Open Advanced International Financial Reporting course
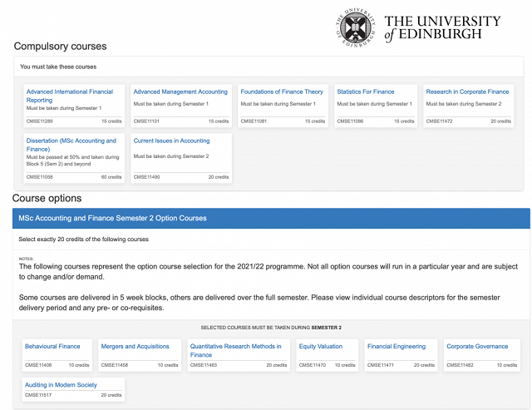 pos(70,96)
